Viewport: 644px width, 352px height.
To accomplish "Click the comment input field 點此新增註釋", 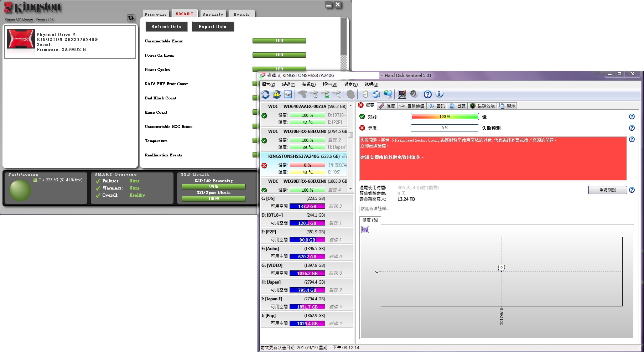I will click(493, 208).
